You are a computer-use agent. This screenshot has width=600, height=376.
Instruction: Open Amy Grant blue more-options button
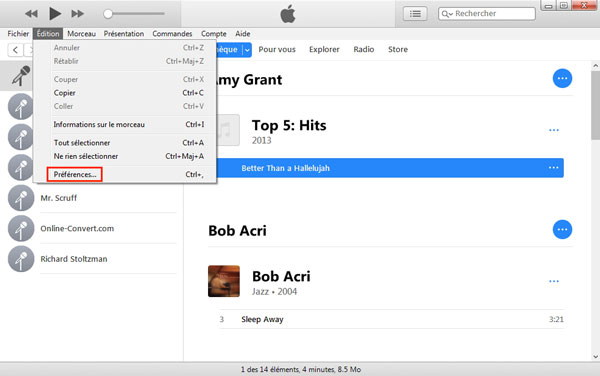562,78
